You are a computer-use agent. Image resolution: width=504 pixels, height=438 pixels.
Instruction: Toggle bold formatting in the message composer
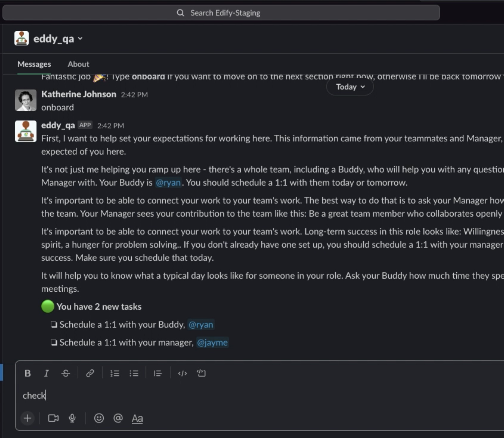point(27,373)
